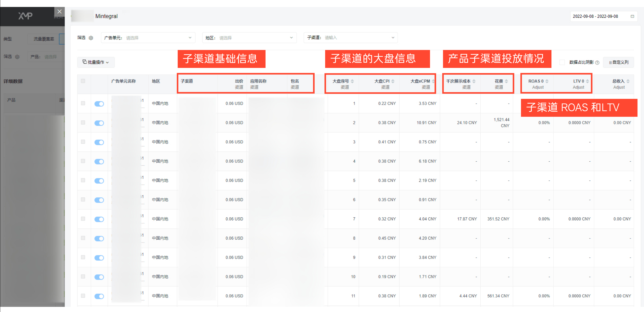Sort the ROAS 0 column
644x312 pixels.
547,81
